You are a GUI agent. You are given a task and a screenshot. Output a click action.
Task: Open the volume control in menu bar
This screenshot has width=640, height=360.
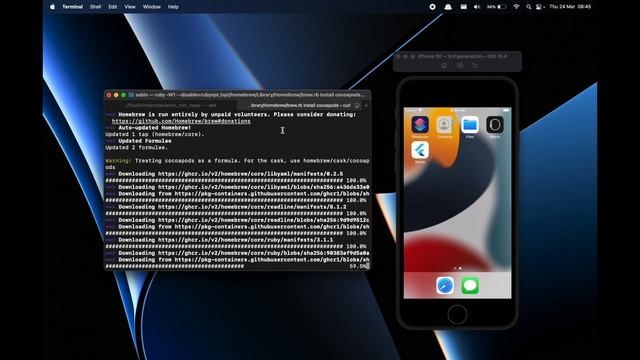coord(477,7)
